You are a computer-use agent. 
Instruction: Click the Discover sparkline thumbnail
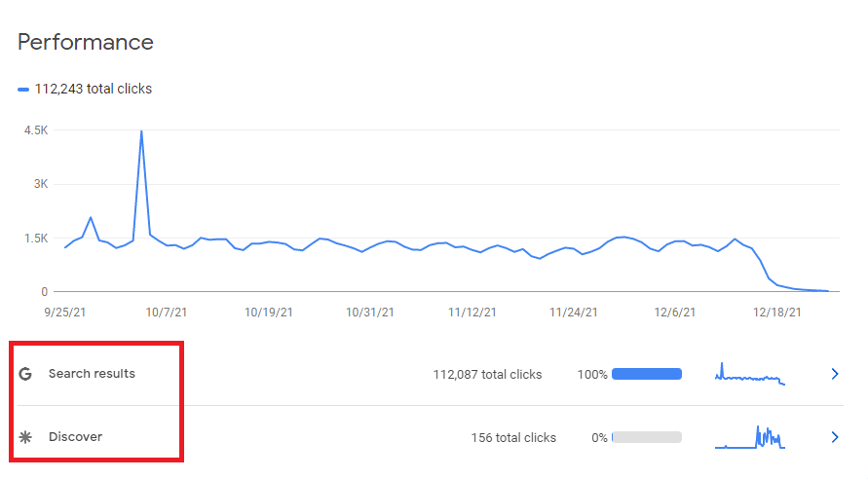(x=750, y=437)
